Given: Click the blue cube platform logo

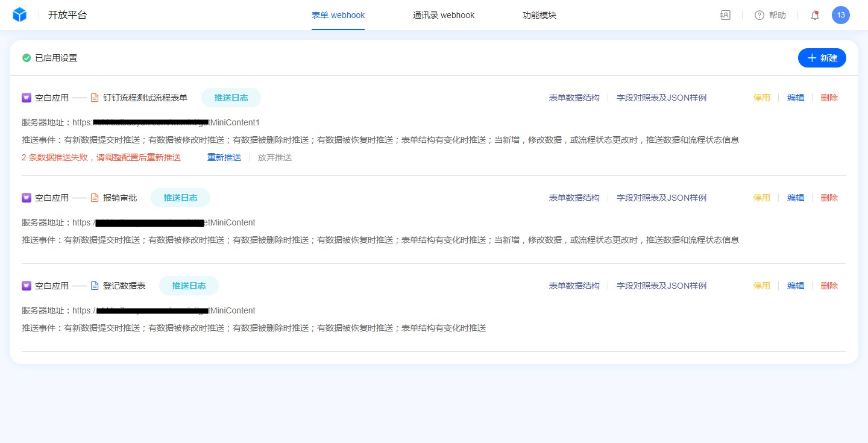Looking at the screenshot, I should [20, 15].
